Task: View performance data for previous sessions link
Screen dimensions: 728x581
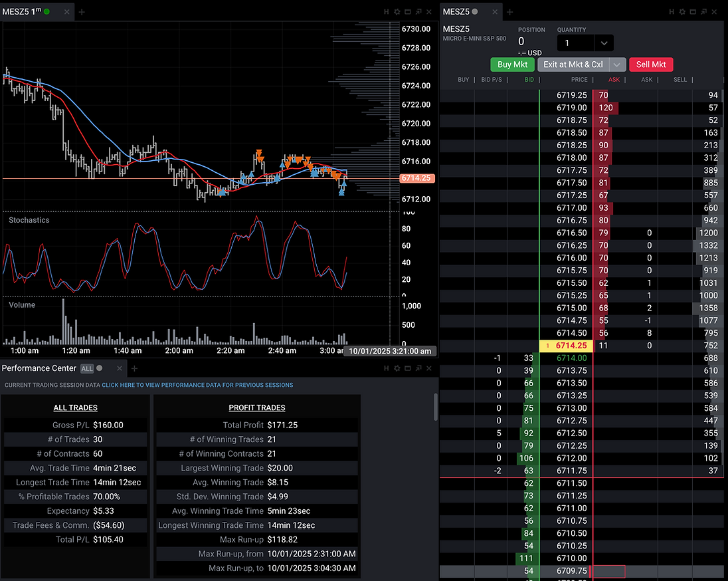Action: tap(197, 386)
